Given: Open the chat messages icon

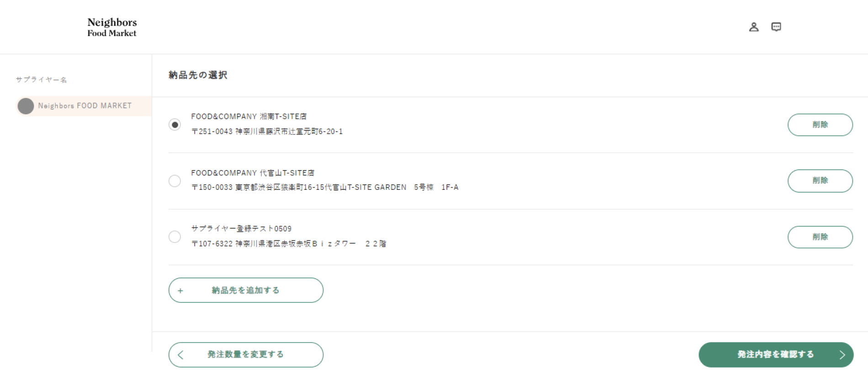Looking at the screenshot, I should [x=776, y=27].
